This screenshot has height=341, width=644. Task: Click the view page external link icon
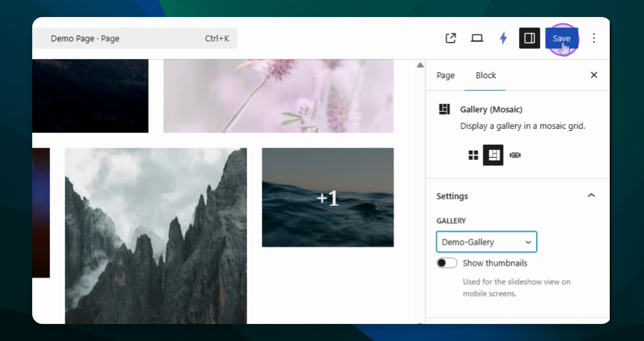(450, 38)
